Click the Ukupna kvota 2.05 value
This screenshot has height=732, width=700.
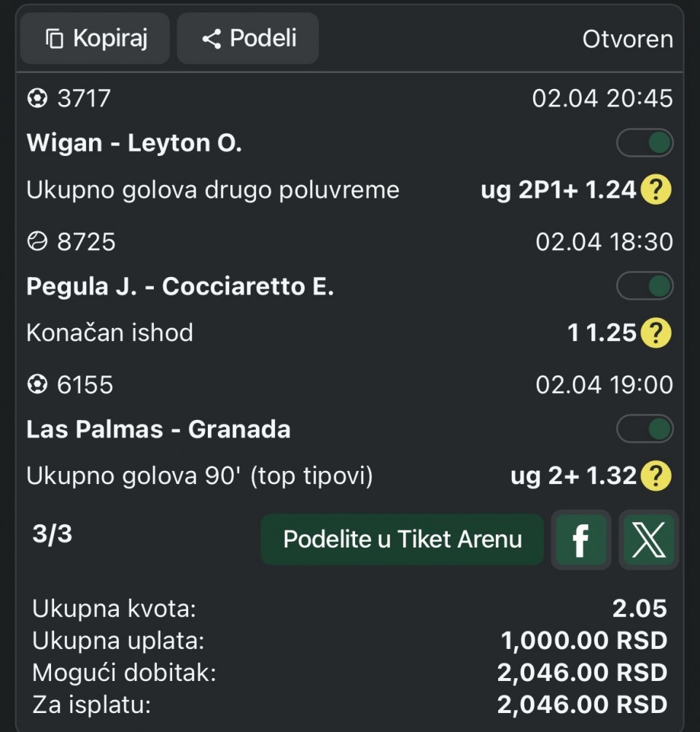coord(639,608)
